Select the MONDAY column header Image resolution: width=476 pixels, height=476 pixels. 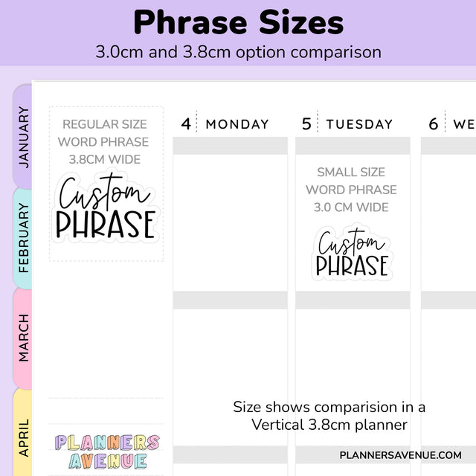[x=237, y=124]
